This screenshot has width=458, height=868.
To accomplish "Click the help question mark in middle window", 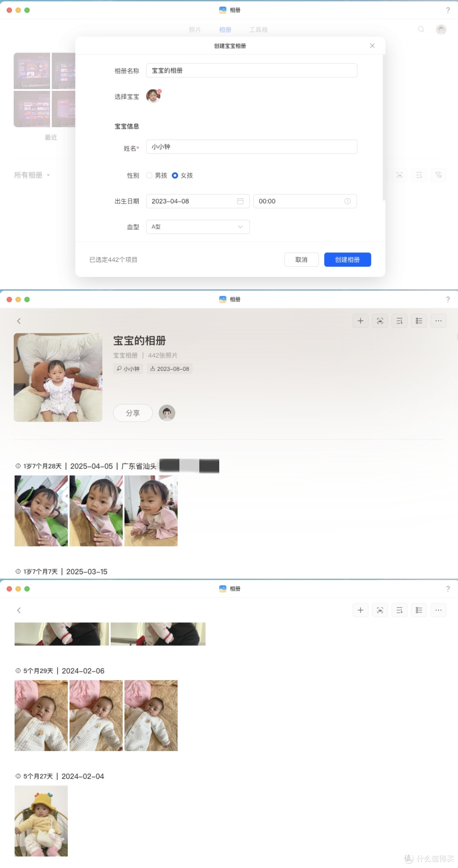I will click(448, 300).
